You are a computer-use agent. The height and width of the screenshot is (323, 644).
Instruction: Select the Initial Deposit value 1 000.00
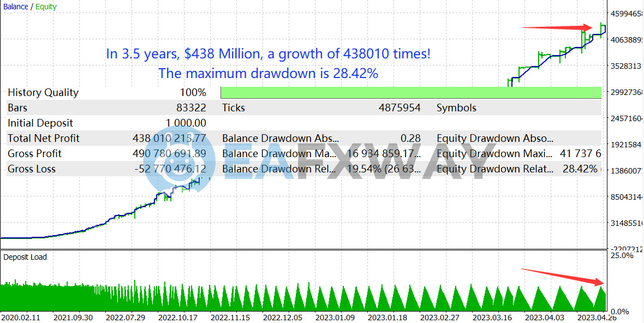pyautogui.click(x=186, y=123)
